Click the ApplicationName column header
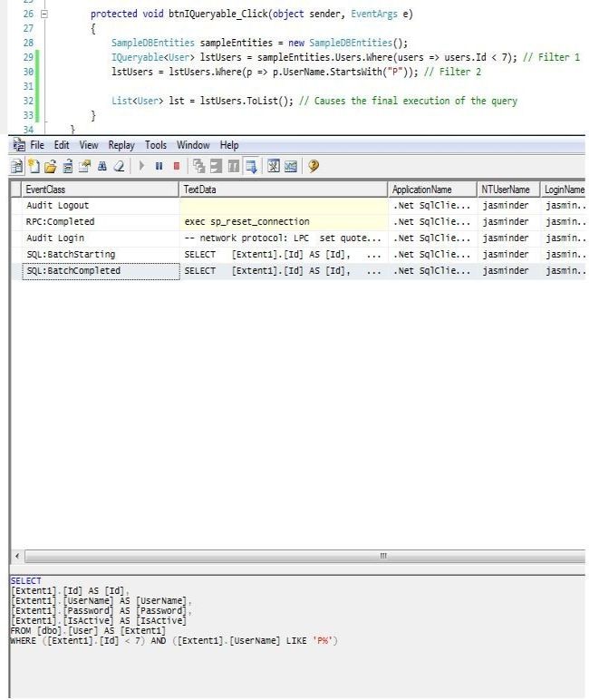 point(432,190)
